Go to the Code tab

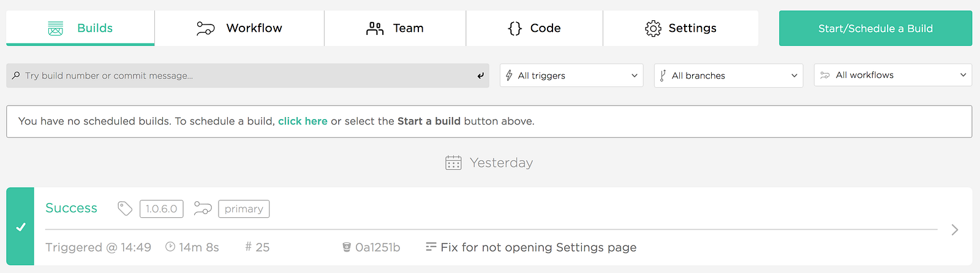pos(534,28)
